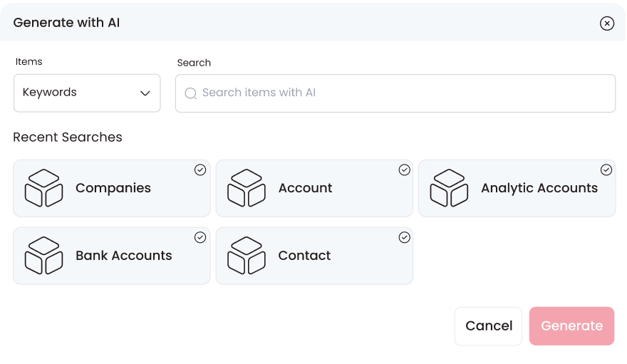Viewport: 627px width, 364px height.
Task: Choose the Analytic Accounts recent search label
Action: tap(539, 188)
